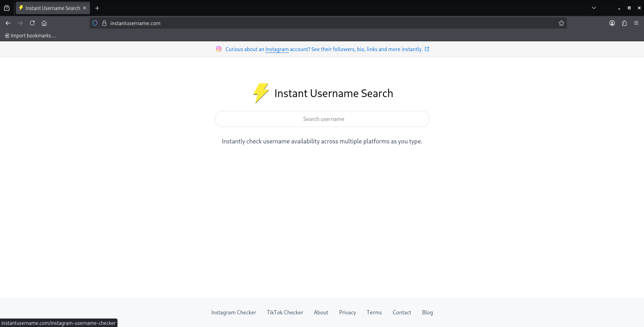
Task: Minimize the browser window
Action: 619,8
